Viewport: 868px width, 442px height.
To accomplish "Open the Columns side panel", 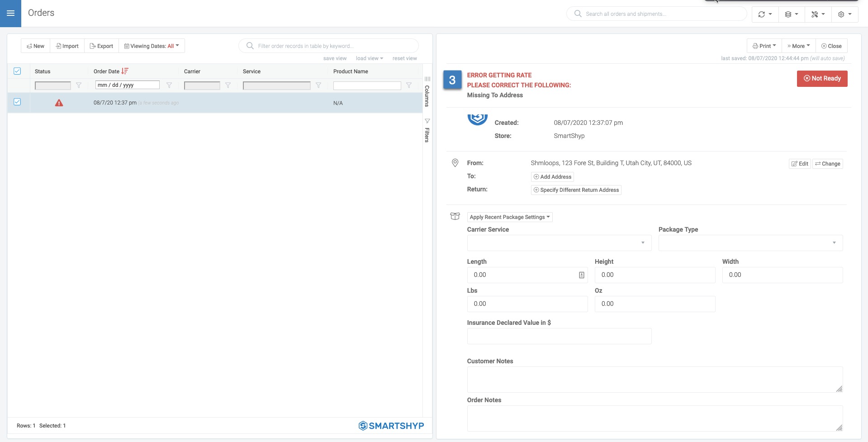I will pos(427,92).
